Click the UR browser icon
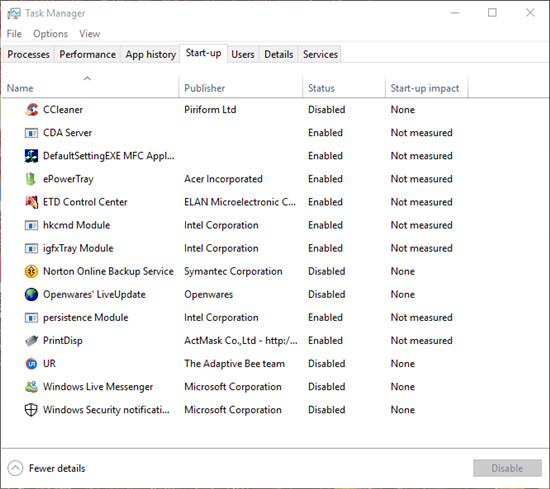 click(31, 364)
